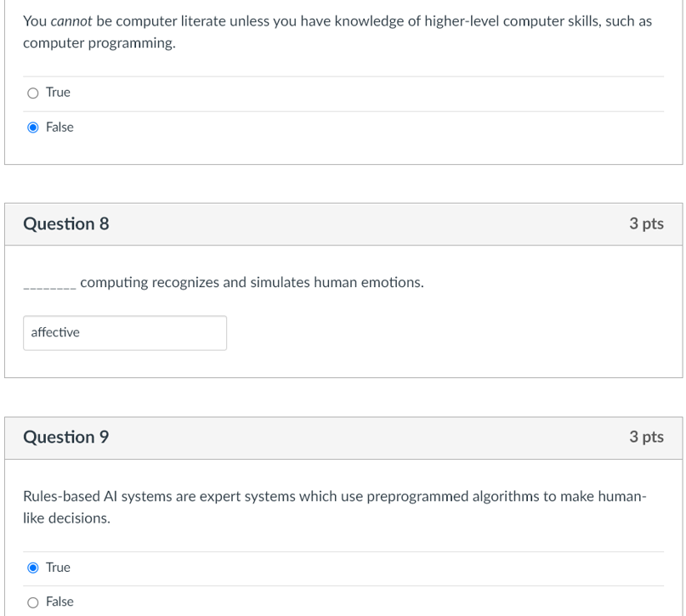The image size is (686, 616).
Task: Select False radio for Rules-based AI question
Action: [x=33, y=602]
